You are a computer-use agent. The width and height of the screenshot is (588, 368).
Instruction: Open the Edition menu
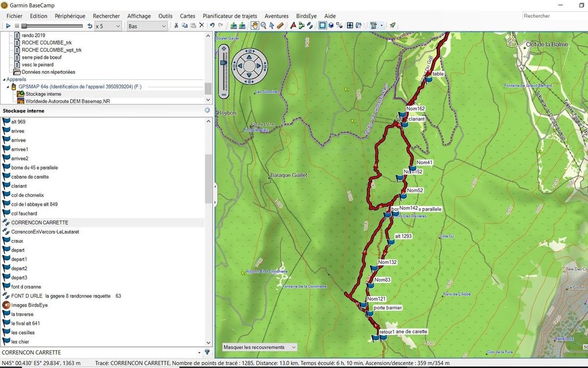39,16
